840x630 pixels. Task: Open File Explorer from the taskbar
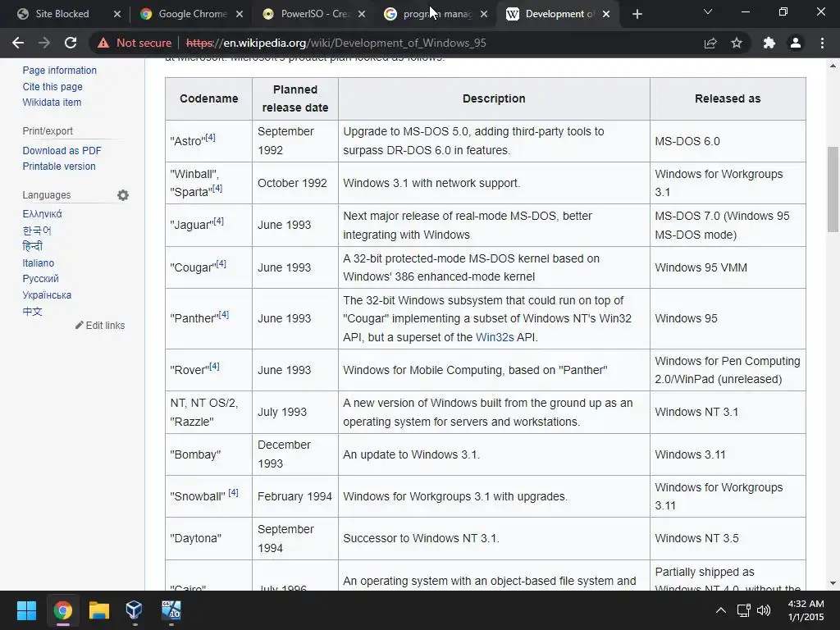(x=98, y=610)
